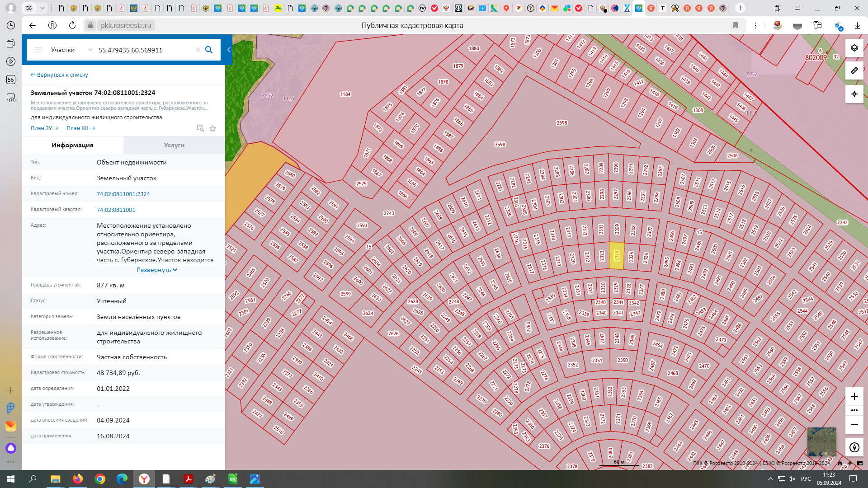Screen dimensions: 868x488
Task: Open the map layers panel
Action: [x=854, y=48]
